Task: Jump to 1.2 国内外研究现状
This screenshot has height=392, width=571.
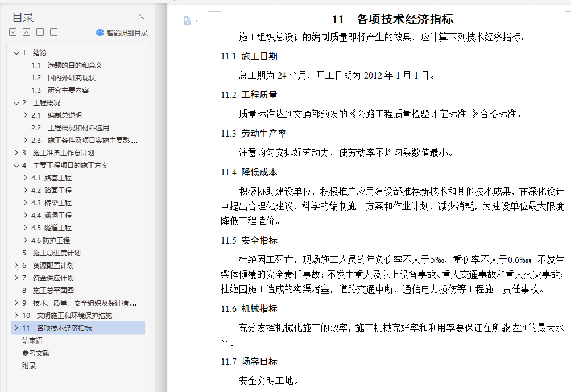Action: tap(63, 77)
